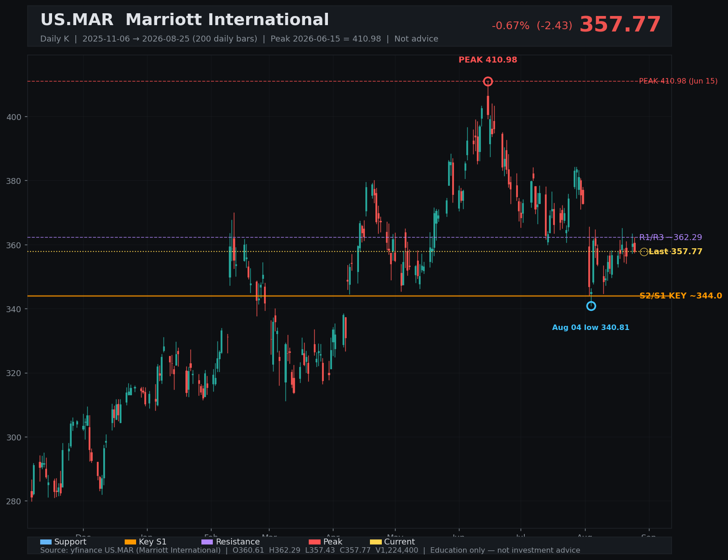Click the 'PEAK 410.98 (Jun 15)' right-side label
The width and height of the screenshot is (728, 560).
pyautogui.click(x=678, y=81)
